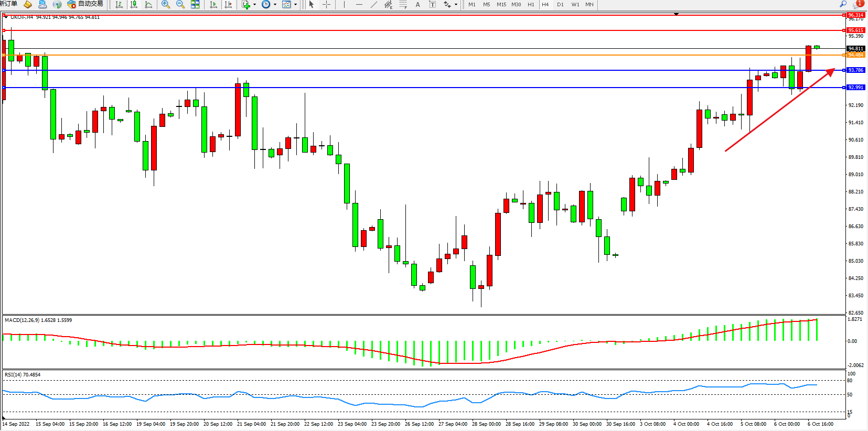Click the red 95.615 price level label
The image size is (868, 431).
(855, 30)
